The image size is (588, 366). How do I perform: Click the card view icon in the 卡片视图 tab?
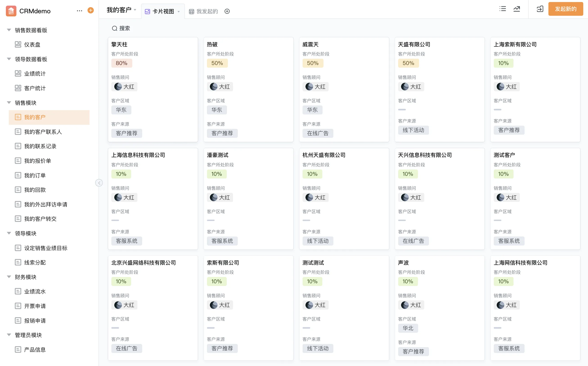pyautogui.click(x=147, y=11)
